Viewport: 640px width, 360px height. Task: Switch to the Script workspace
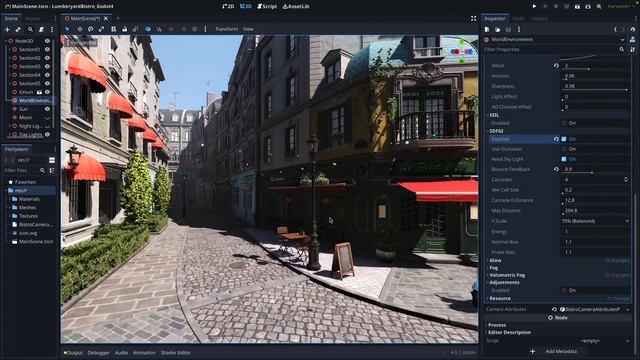267,6
